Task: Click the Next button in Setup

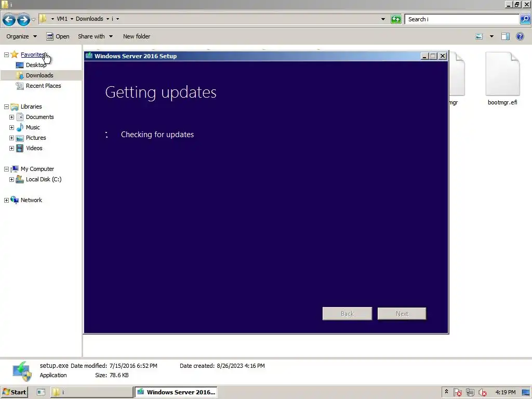Action: (x=402, y=314)
